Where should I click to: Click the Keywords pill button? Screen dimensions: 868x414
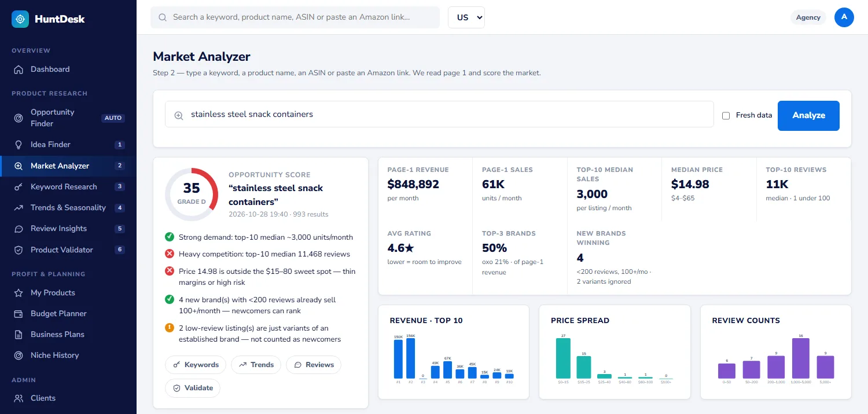click(196, 365)
